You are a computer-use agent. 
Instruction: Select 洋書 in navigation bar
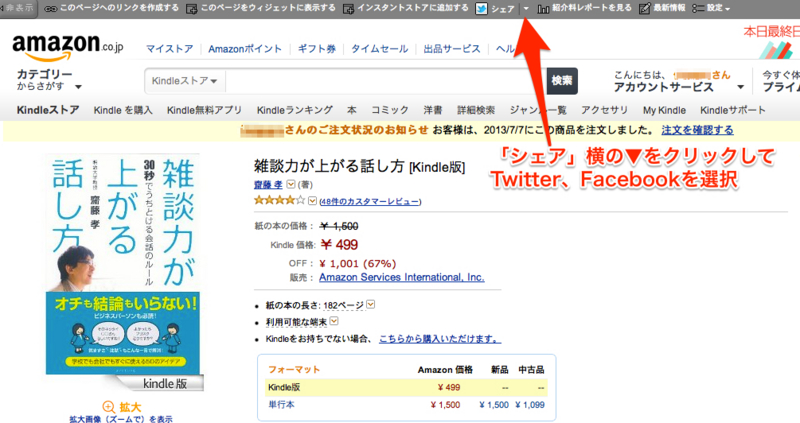(x=433, y=110)
